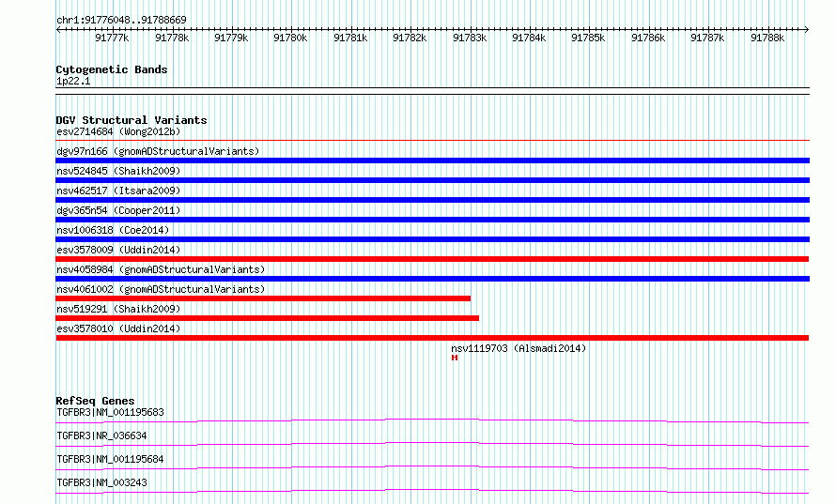Click the blue bar under nsv4058984
This screenshot has height=504, width=836.
432,279
